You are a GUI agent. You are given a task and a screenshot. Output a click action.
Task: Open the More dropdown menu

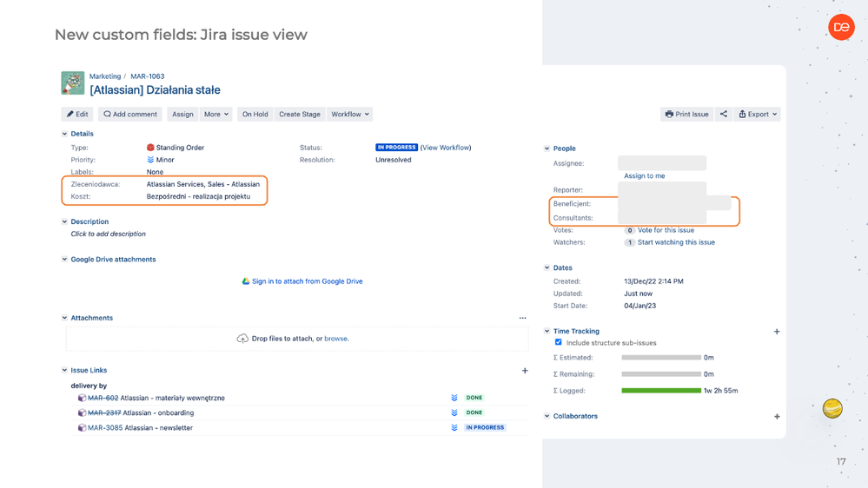[x=215, y=114]
